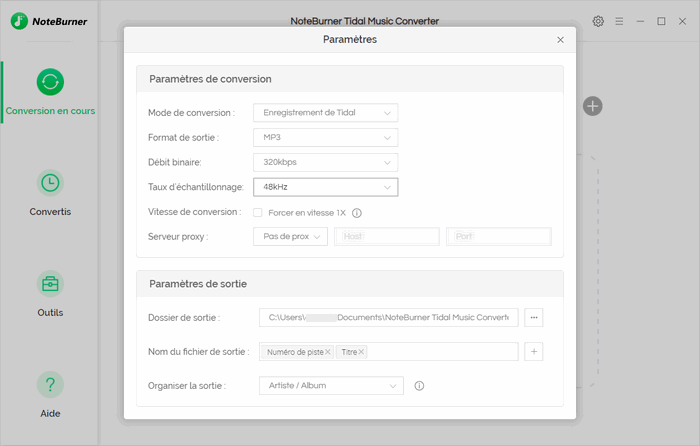Close the NoteBurner main window
The height and width of the screenshot is (446, 700).
tap(682, 21)
